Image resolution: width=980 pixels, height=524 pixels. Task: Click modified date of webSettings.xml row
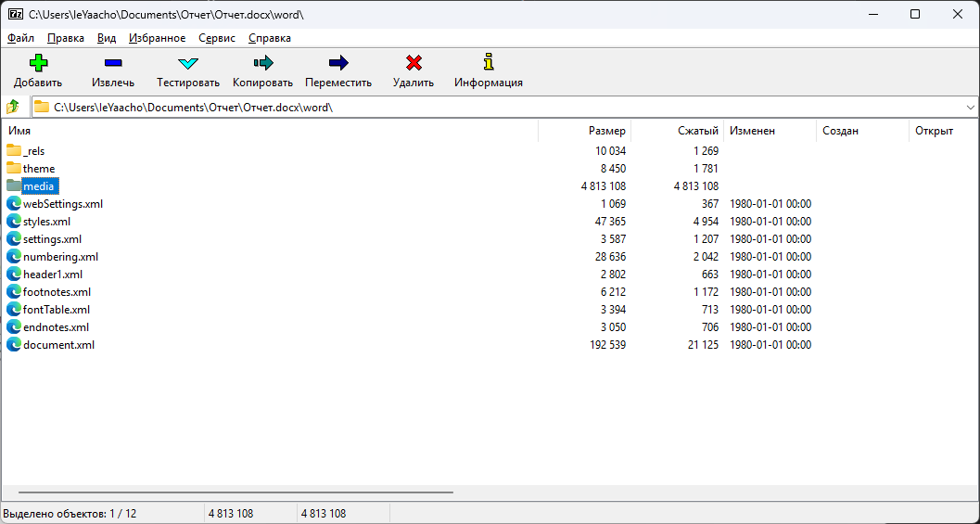[770, 203]
